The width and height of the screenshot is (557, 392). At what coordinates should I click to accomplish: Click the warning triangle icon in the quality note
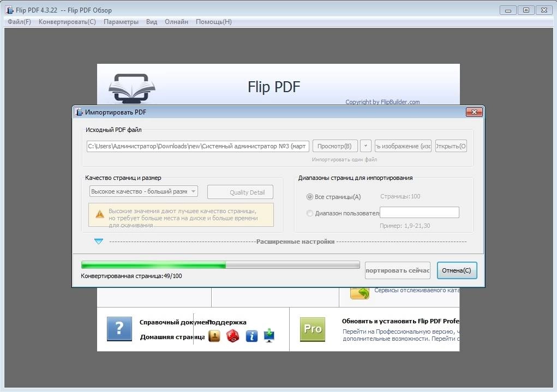tap(100, 214)
